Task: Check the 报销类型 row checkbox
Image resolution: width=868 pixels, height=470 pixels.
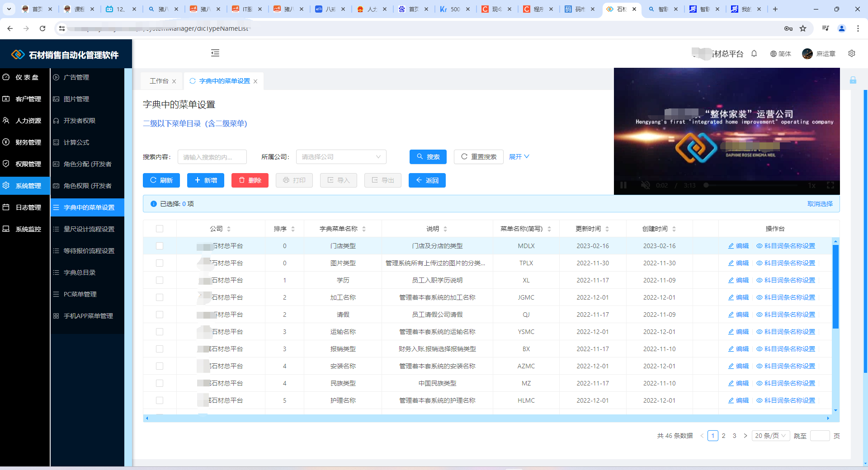Action: click(160, 349)
